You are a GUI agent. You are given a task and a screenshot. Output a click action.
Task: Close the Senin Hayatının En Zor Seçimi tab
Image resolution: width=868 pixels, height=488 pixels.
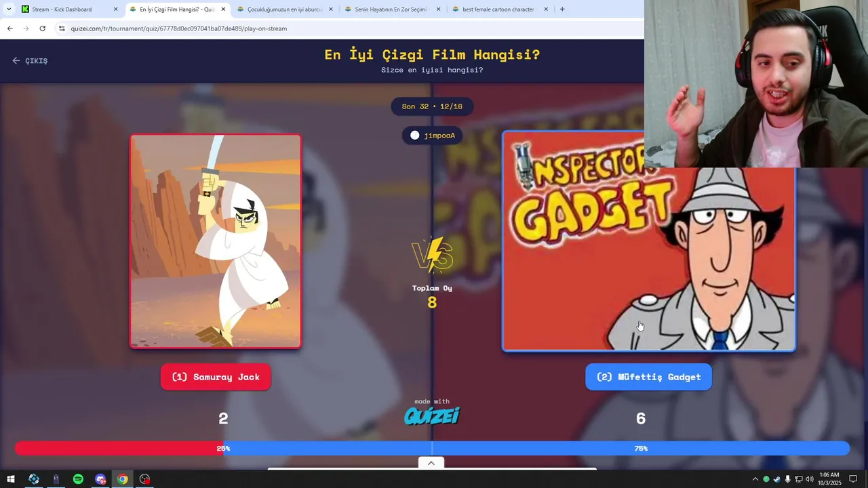coord(438,9)
